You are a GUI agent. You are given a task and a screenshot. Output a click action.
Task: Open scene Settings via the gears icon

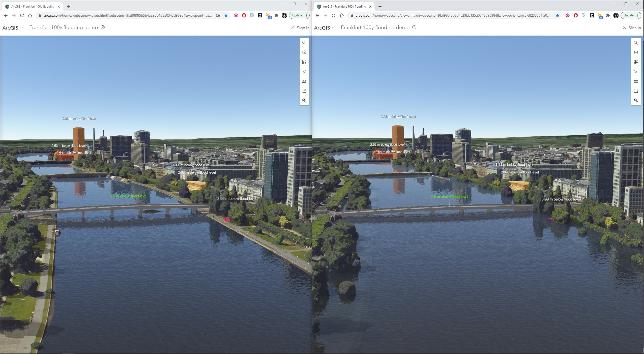(x=304, y=100)
